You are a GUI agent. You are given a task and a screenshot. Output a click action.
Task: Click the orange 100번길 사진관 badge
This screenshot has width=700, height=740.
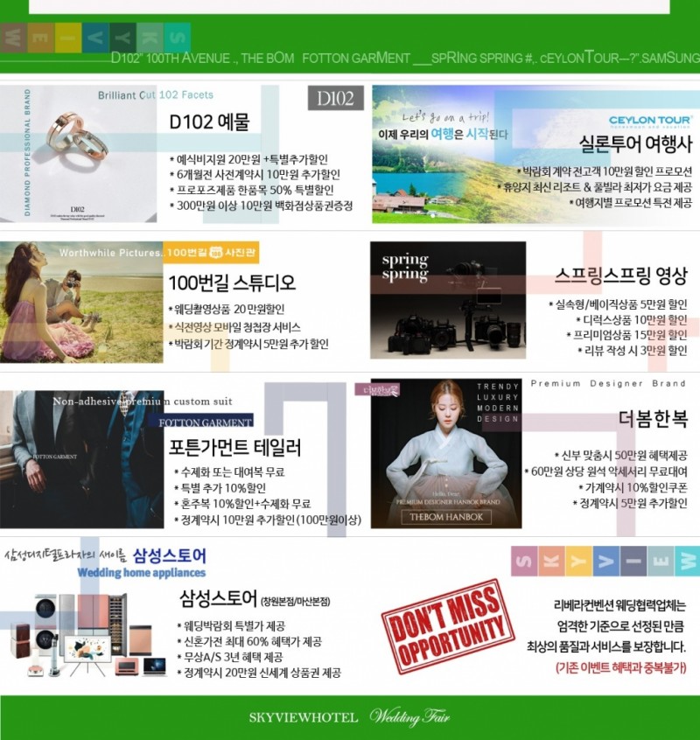pos(211,253)
